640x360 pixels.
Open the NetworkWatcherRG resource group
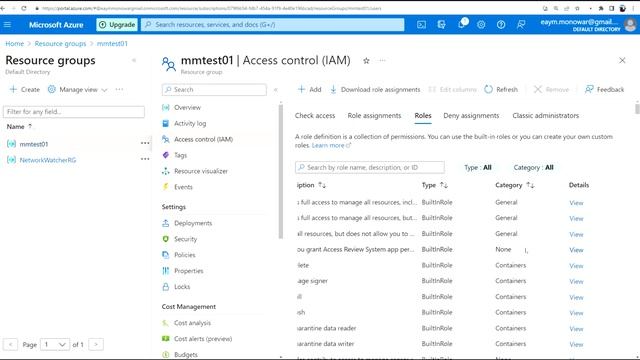pos(48,160)
